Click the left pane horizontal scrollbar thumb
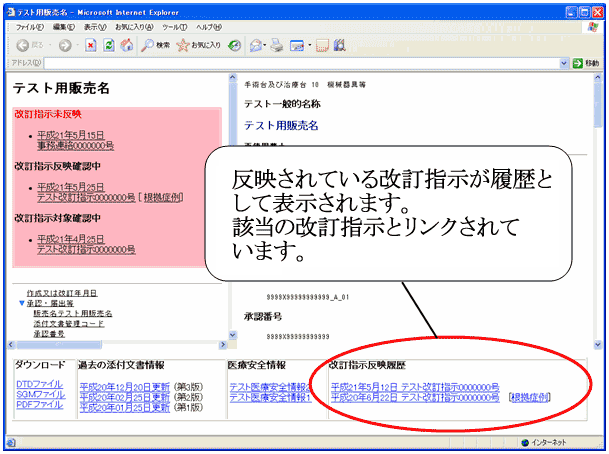This screenshot has height=454, width=609. click(x=59, y=344)
